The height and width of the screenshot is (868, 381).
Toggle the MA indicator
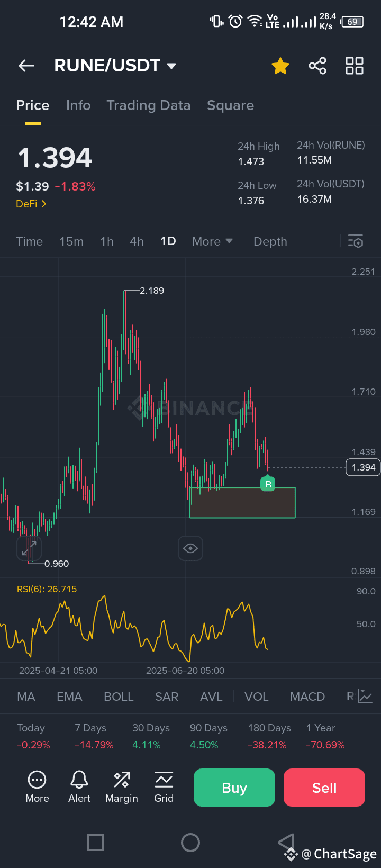click(x=26, y=697)
